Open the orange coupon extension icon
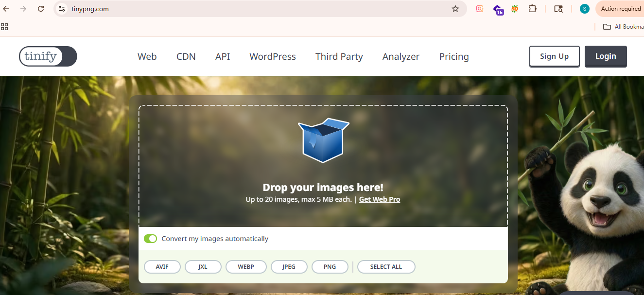644x295 pixels. [x=515, y=9]
